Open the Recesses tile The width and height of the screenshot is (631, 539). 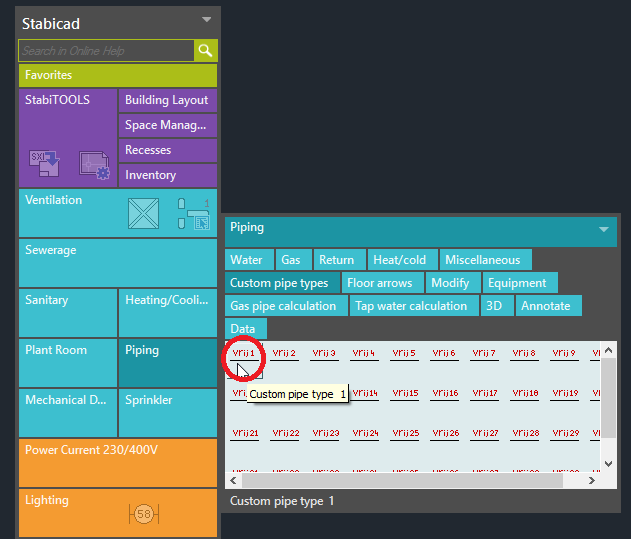168,150
